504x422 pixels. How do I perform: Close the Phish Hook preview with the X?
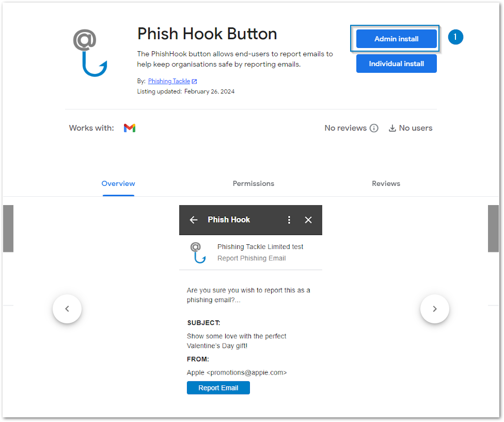[308, 220]
